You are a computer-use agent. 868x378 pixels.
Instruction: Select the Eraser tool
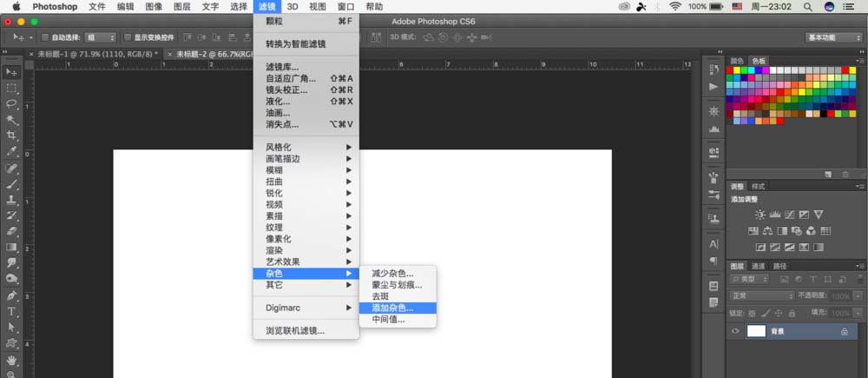[11, 231]
